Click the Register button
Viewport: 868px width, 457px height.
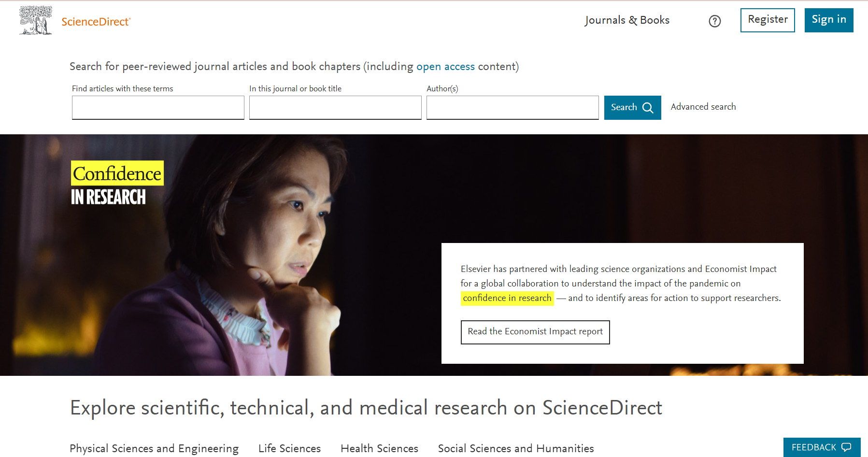768,20
